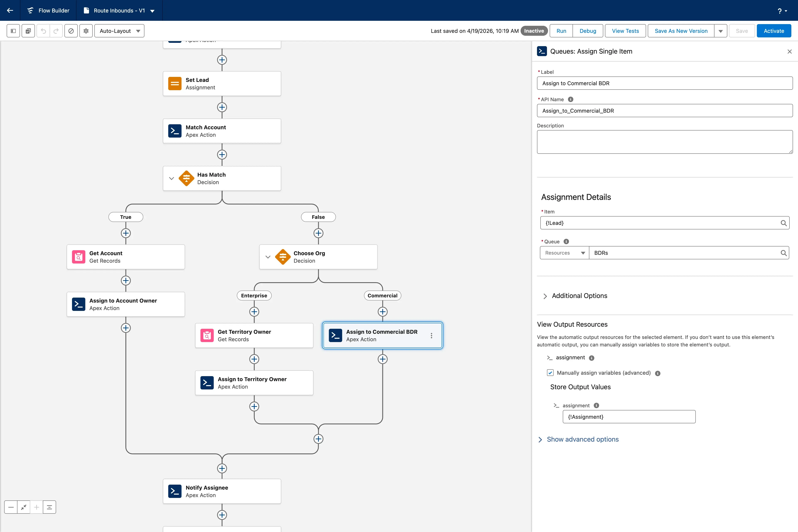Click the align canvas control icon
The height and width of the screenshot is (532, 798).
[49, 507]
